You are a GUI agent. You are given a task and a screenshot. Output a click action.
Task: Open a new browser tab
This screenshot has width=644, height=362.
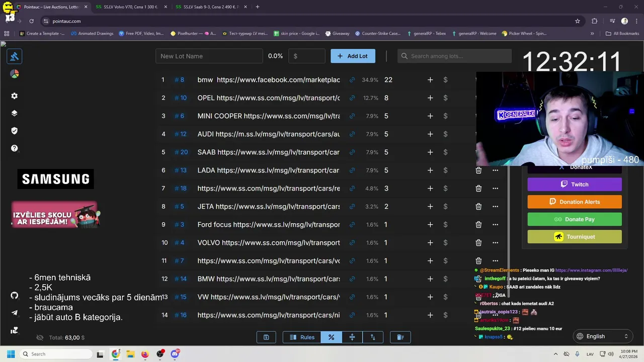pyautogui.click(x=258, y=7)
